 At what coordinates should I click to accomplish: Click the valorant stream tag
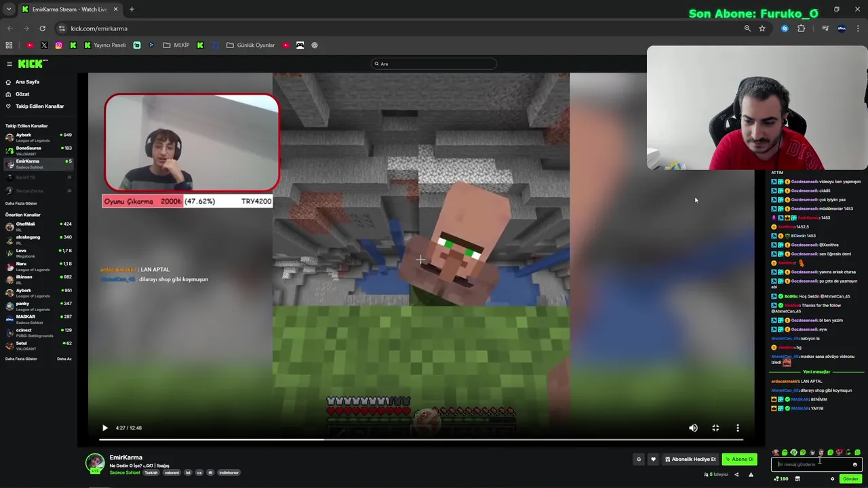pyautogui.click(x=172, y=472)
